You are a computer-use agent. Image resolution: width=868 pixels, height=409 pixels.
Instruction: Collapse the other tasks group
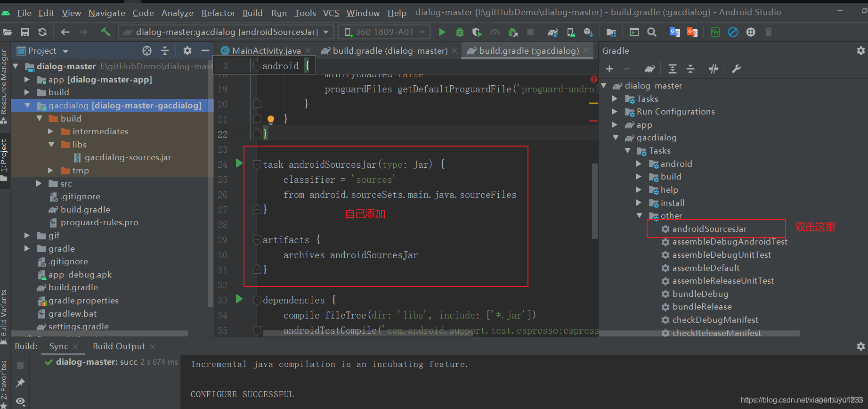[x=640, y=215]
